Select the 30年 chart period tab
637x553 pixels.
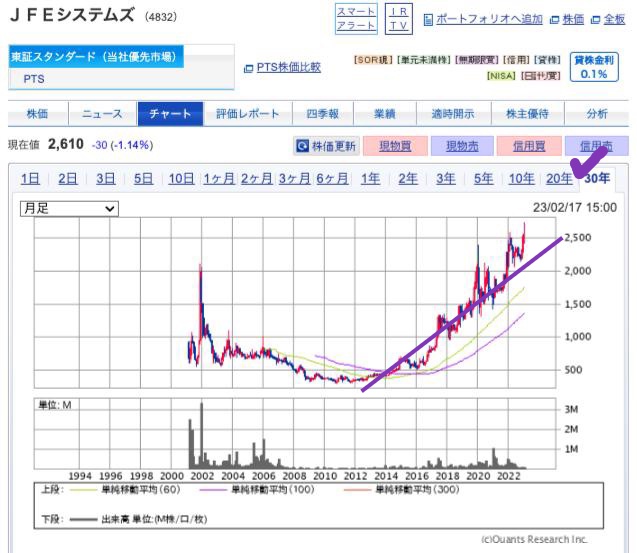[597, 178]
